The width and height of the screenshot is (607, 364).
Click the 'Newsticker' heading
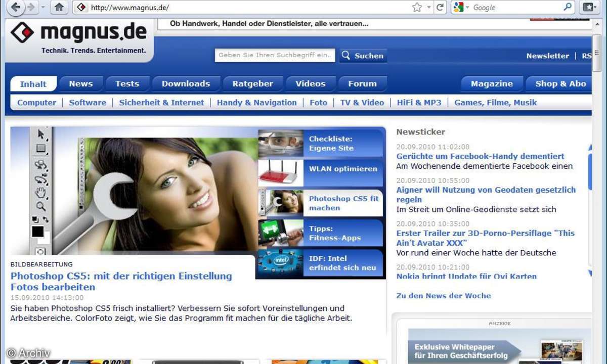coord(421,132)
